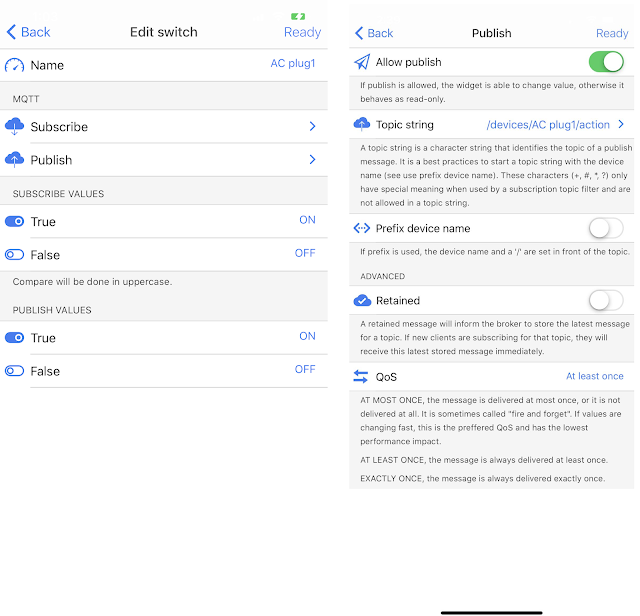Tap Back text in Edit switch screen
640x616 pixels.
(36, 32)
